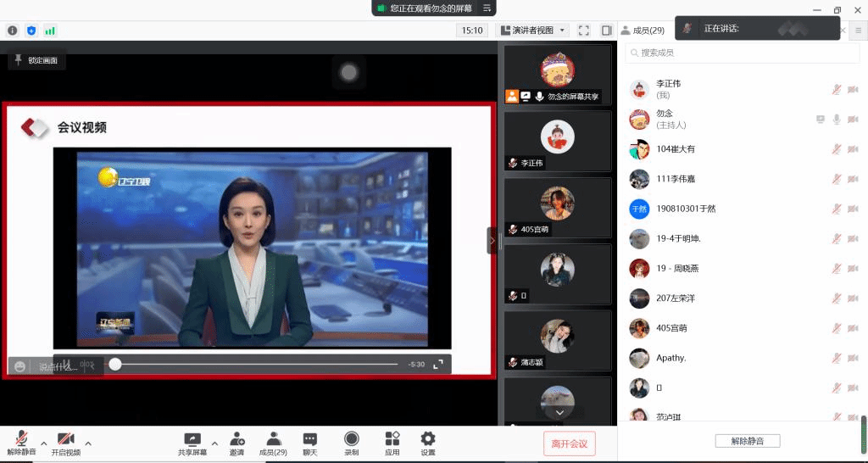Select member 19-4于明坤. in list
The image size is (868, 463).
click(743, 238)
